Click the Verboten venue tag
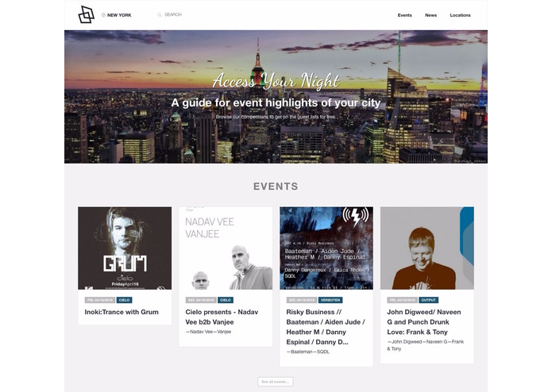The image size is (552, 392). tap(330, 300)
